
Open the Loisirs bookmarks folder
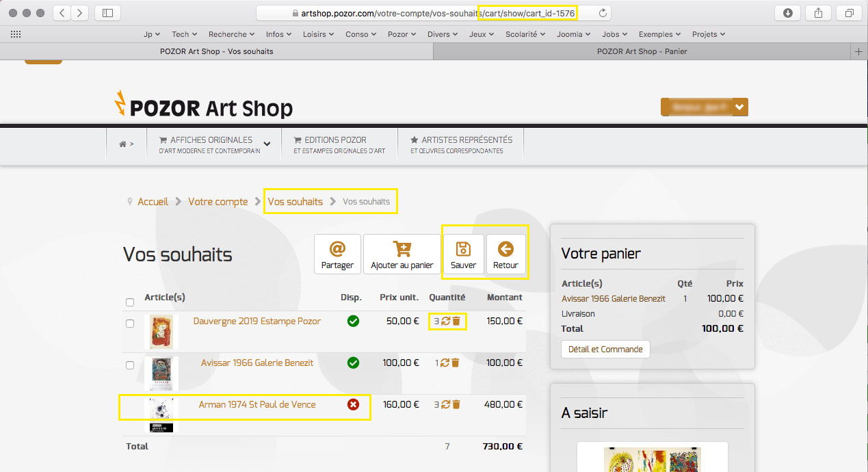319,34
